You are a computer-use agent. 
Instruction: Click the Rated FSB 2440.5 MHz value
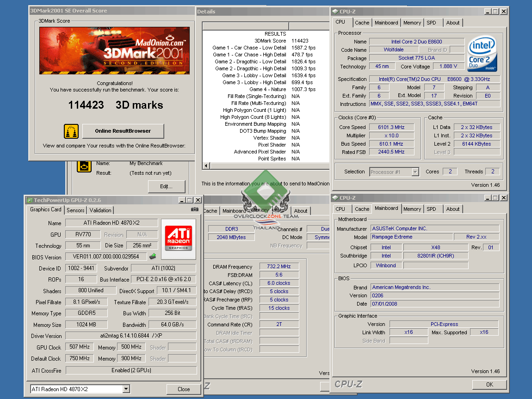[391, 152]
